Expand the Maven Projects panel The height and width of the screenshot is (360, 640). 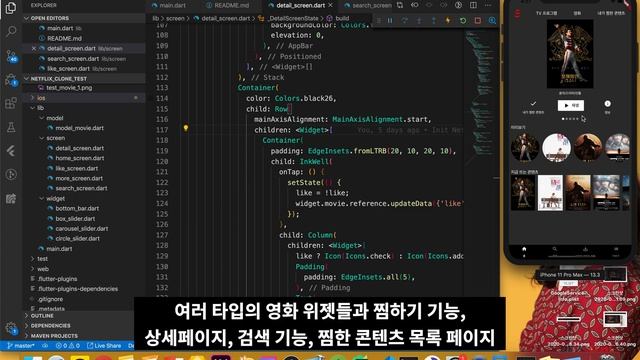click(83, 336)
